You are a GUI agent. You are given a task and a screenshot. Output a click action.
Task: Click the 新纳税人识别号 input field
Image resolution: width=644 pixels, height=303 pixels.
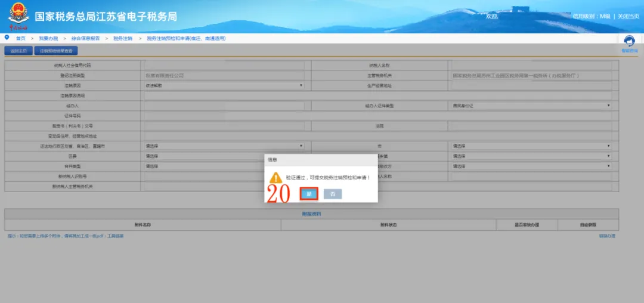tap(204, 176)
